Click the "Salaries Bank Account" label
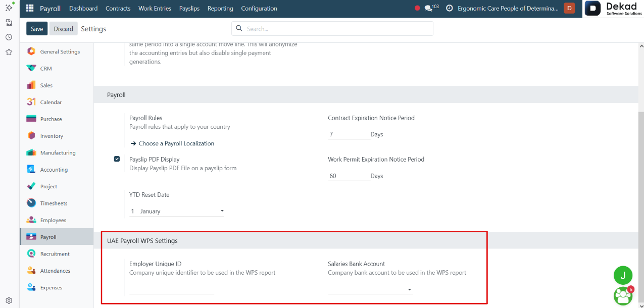This screenshot has width=644, height=308. click(x=356, y=264)
